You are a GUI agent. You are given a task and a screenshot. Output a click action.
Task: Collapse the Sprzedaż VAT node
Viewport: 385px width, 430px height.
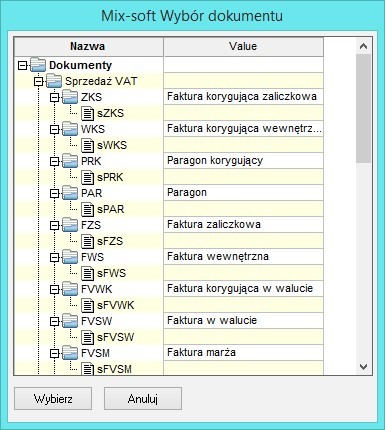[39, 81]
